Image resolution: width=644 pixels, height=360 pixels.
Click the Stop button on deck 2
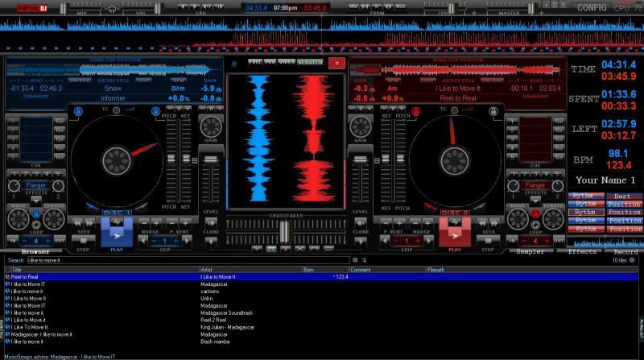[x=489, y=238]
